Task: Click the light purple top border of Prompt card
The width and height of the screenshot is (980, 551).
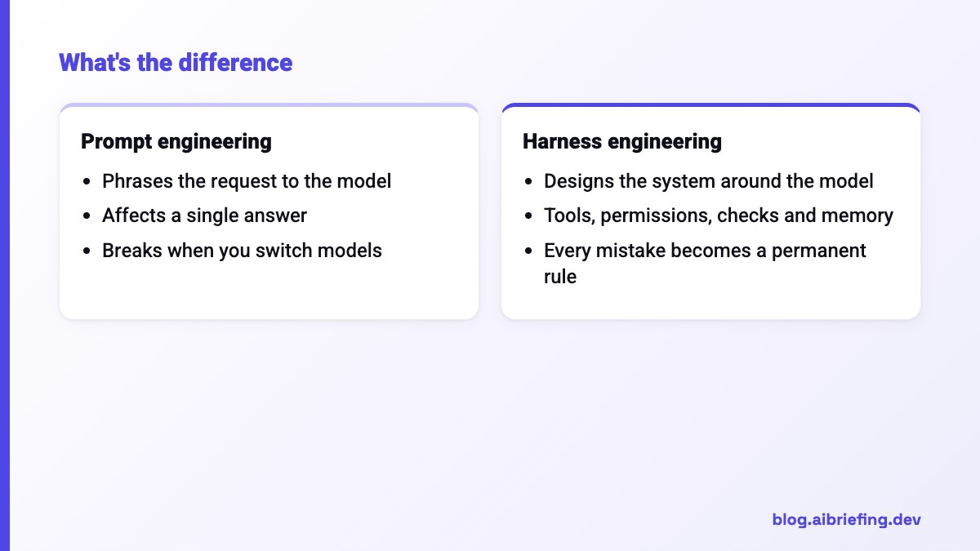Action: pyautogui.click(x=269, y=105)
